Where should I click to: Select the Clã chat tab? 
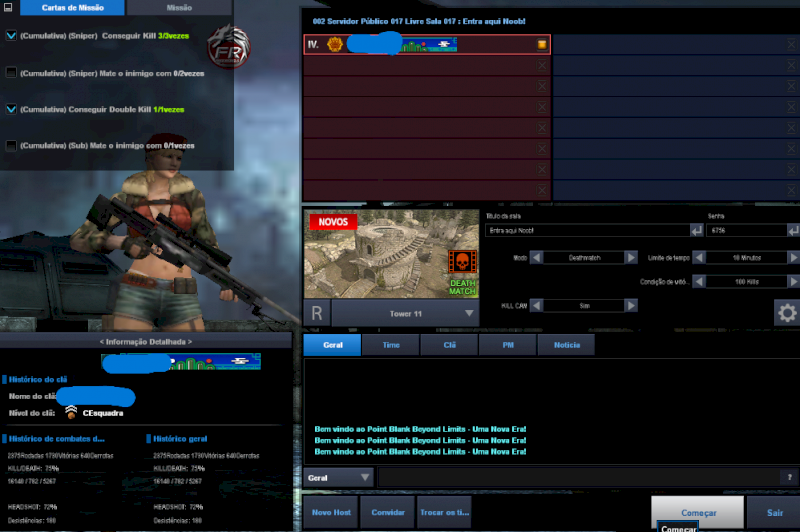(449, 345)
